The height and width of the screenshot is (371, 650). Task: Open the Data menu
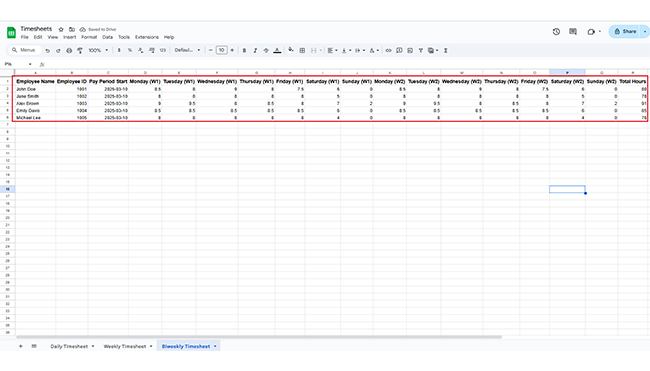point(108,37)
